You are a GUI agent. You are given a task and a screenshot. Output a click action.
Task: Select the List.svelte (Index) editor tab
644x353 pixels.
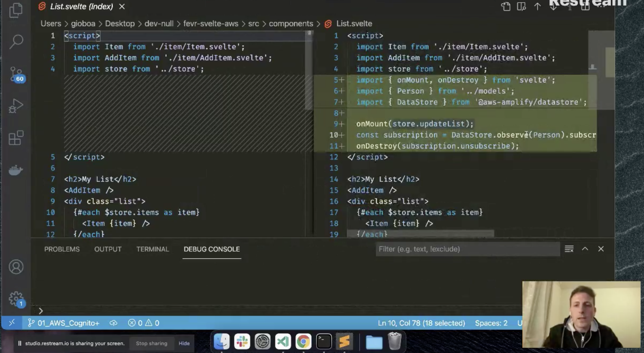(81, 6)
